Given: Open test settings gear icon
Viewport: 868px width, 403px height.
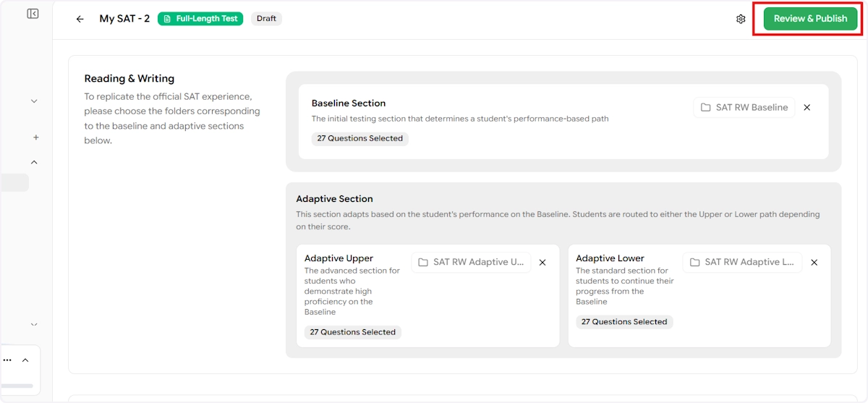Looking at the screenshot, I should (x=741, y=19).
